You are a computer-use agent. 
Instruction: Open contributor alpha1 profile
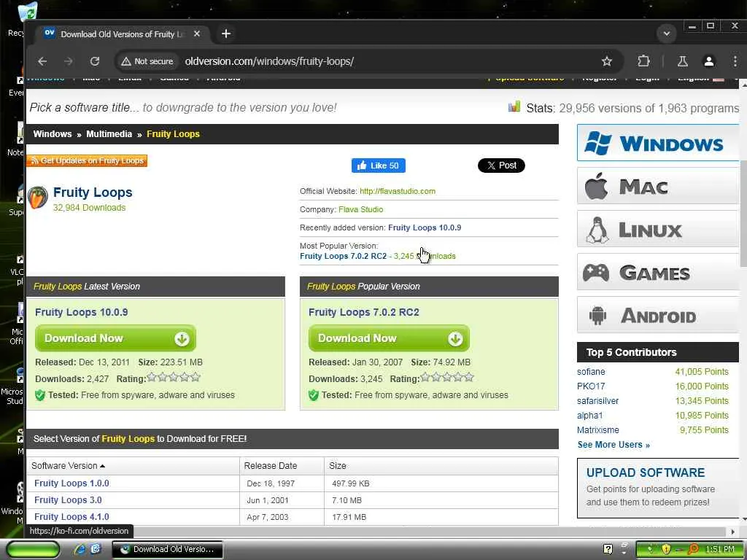click(x=589, y=415)
